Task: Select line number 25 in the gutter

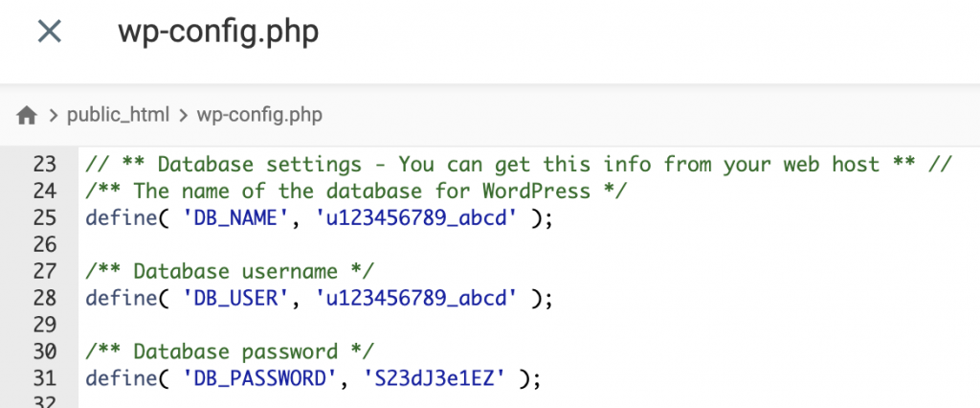Action: 44,218
